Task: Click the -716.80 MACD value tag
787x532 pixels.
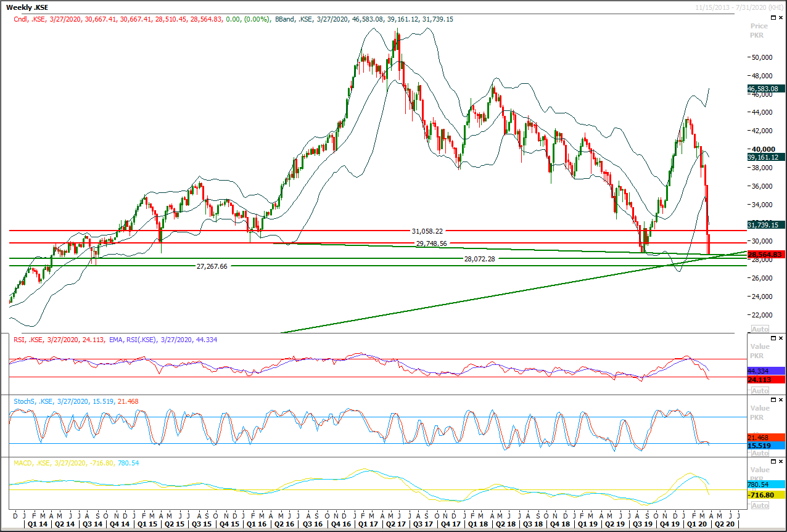Action: click(765, 495)
